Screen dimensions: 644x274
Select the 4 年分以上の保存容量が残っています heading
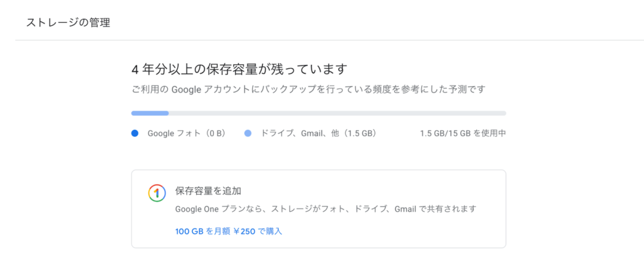(x=239, y=68)
